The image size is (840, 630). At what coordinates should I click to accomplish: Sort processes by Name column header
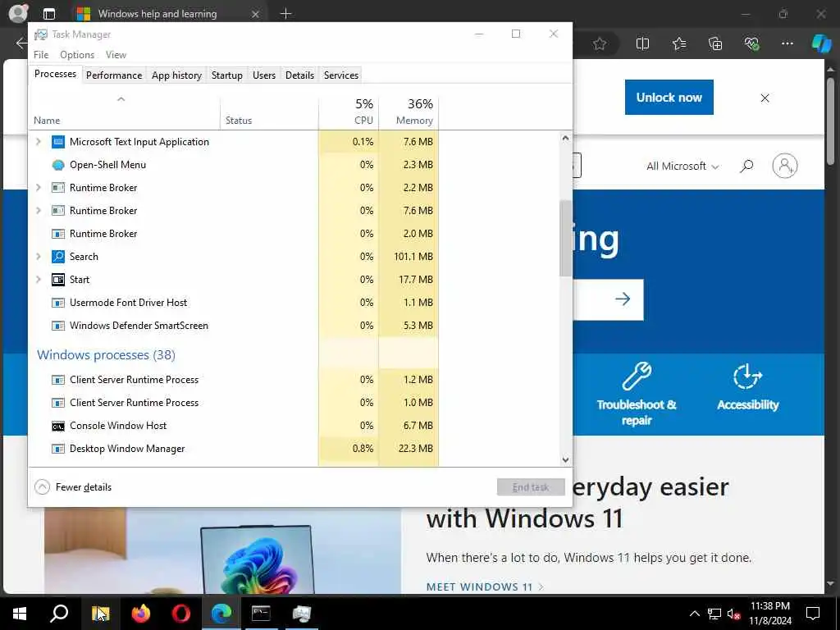[125, 112]
